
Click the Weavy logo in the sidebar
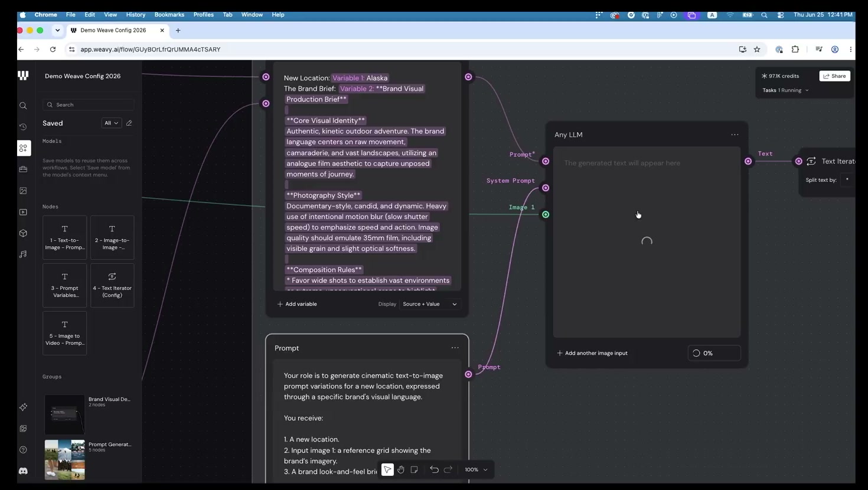(x=23, y=76)
